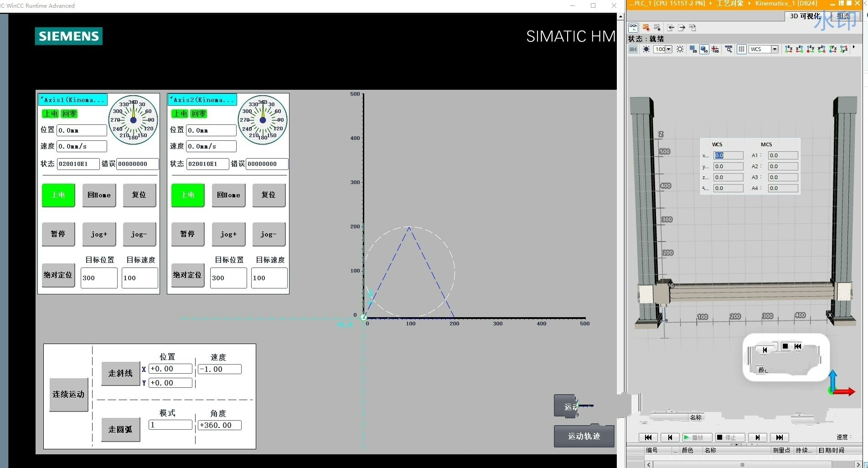868x468 pixels.
Task: Reset zoom with the 100% magnifier icon
Action: point(728,49)
